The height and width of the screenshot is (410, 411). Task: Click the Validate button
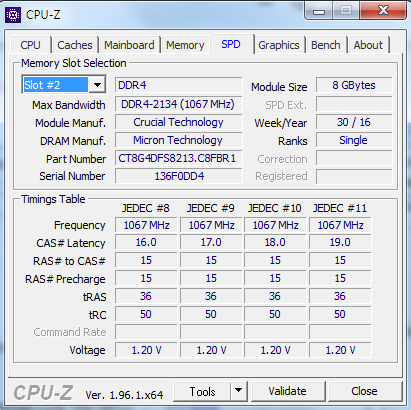(288, 391)
